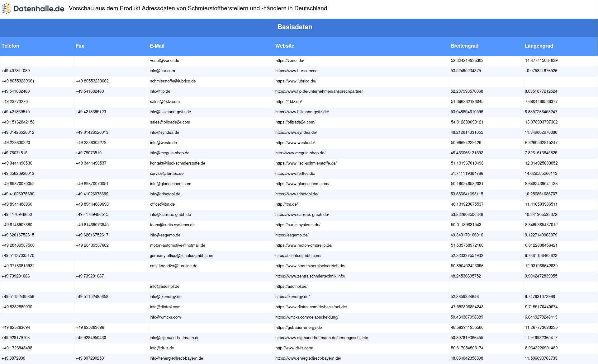Click the Datenhalle.de logo icon
The width and height of the screenshot is (598, 364).
(7, 8)
